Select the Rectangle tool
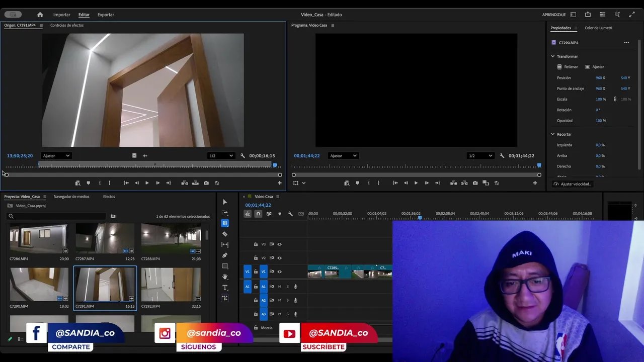Image resolution: width=644 pixels, height=362 pixels. click(x=225, y=266)
